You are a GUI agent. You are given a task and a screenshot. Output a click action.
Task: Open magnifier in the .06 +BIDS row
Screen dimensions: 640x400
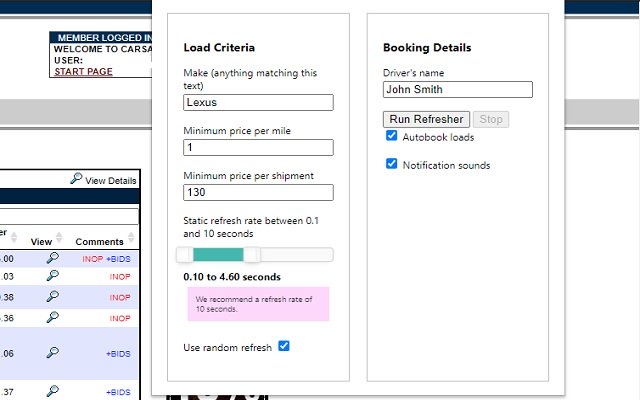coord(52,353)
